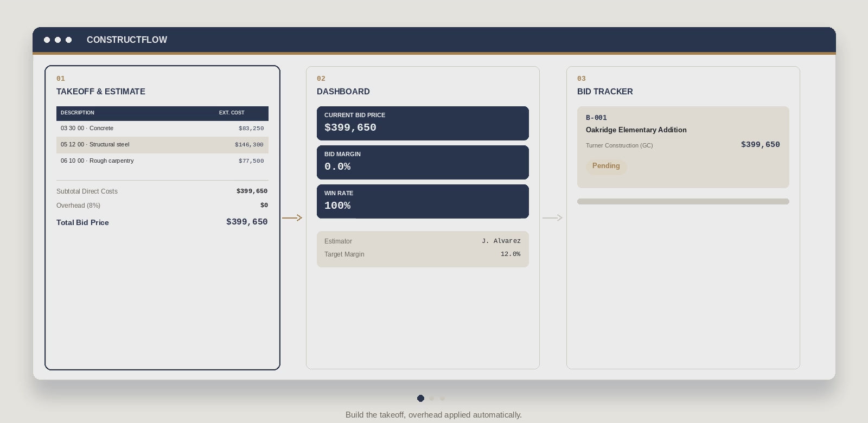Click the Overhead (8%) label
The height and width of the screenshot is (423, 868).
click(78, 206)
